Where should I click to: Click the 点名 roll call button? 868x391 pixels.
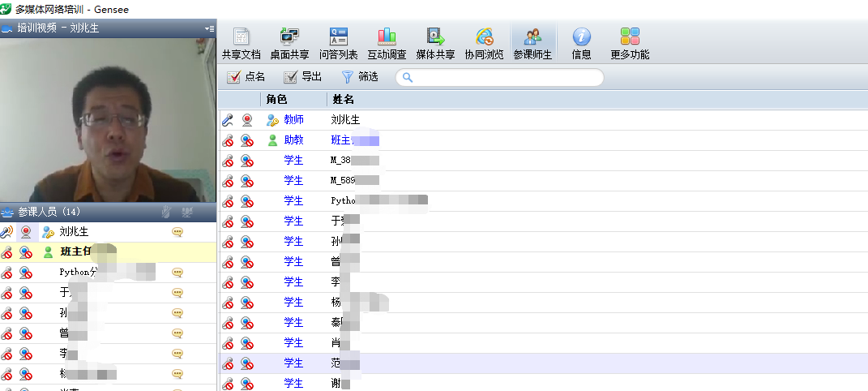[246, 77]
